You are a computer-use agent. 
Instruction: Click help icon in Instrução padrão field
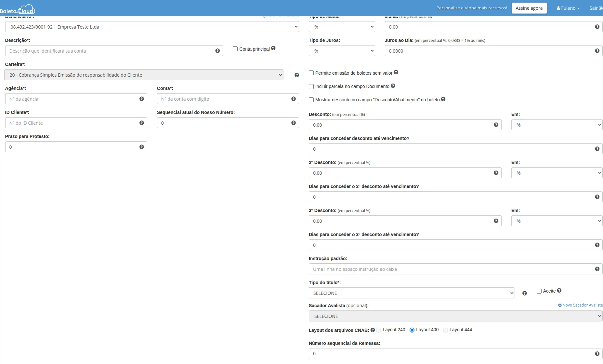[597, 269]
